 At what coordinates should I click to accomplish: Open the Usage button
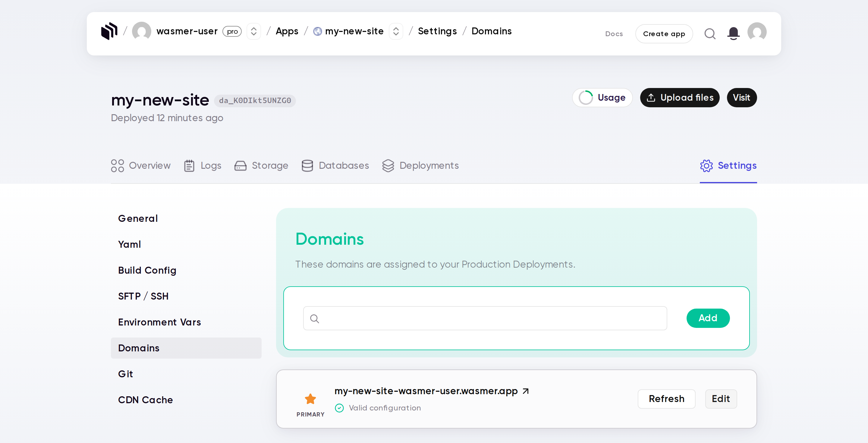pos(602,98)
